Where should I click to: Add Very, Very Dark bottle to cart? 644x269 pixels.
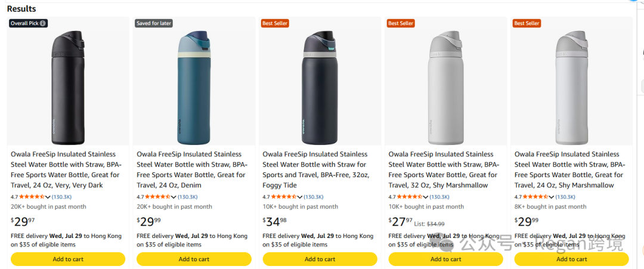(x=68, y=259)
